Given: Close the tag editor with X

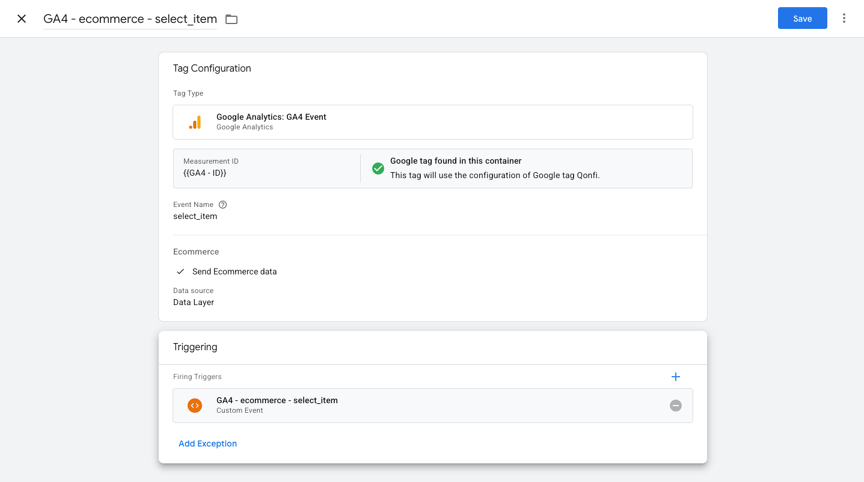Looking at the screenshot, I should (x=21, y=19).
